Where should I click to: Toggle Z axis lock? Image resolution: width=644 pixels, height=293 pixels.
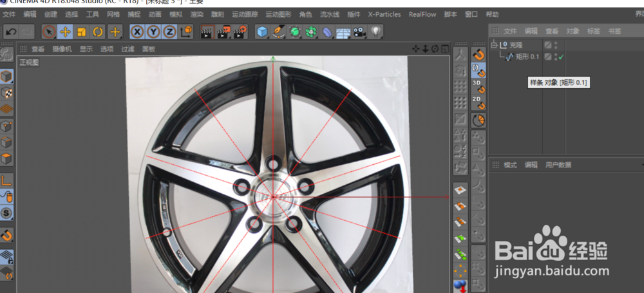coord(169,32)
